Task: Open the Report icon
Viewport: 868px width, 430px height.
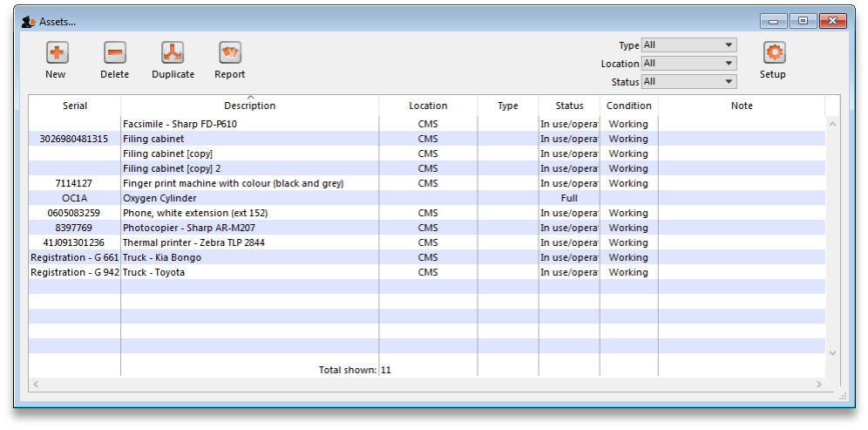Action: (x=230, y=53)
